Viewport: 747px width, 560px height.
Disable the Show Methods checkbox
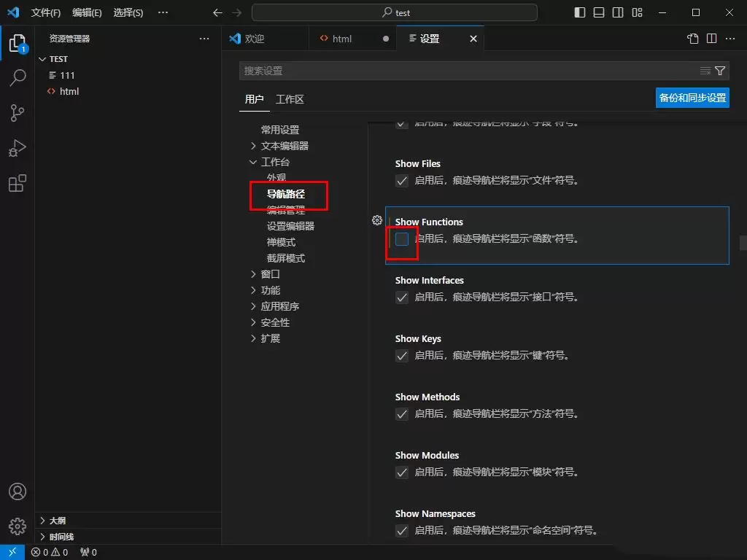tap(402, 413)
